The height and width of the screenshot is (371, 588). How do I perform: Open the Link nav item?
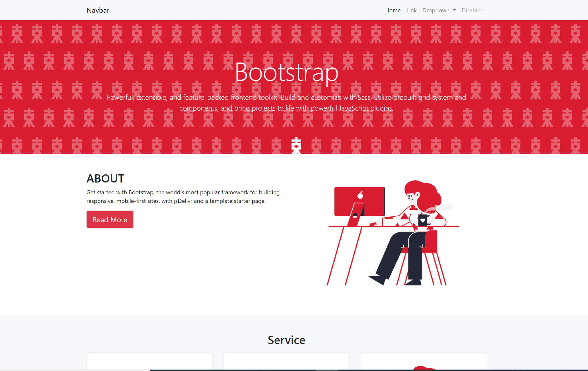[x=411, y=10]
